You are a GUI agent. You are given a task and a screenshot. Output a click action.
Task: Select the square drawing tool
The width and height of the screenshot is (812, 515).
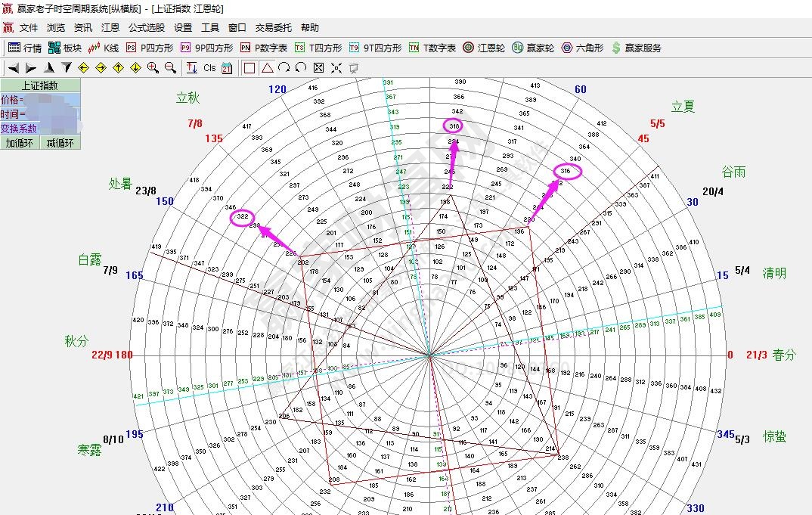click(x=249, y=68)
